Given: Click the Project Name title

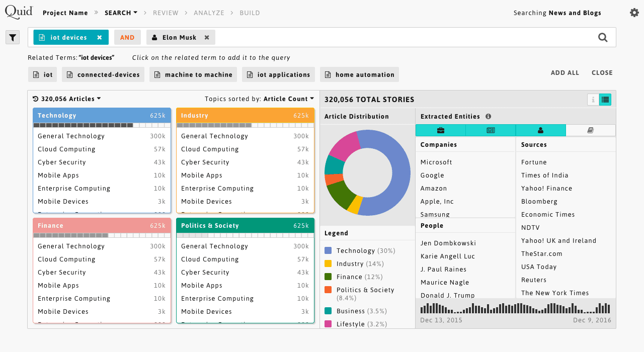Looking at the screenshot, I should coord(65,13).
